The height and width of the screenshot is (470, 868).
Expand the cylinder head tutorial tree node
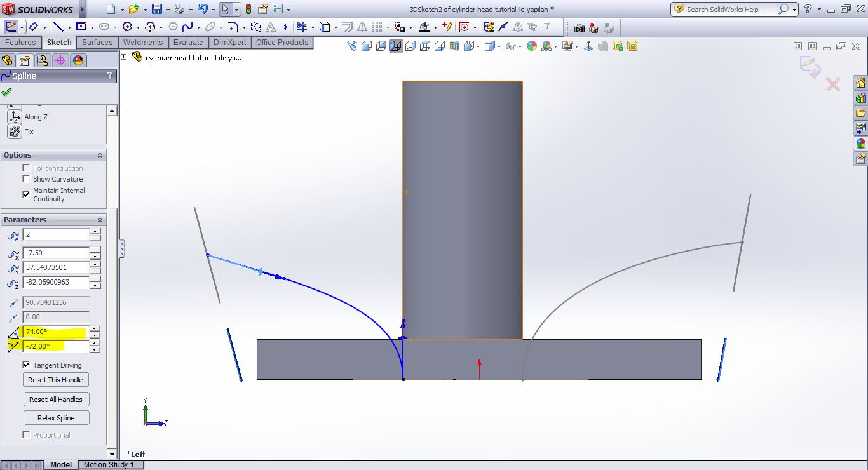124,57
